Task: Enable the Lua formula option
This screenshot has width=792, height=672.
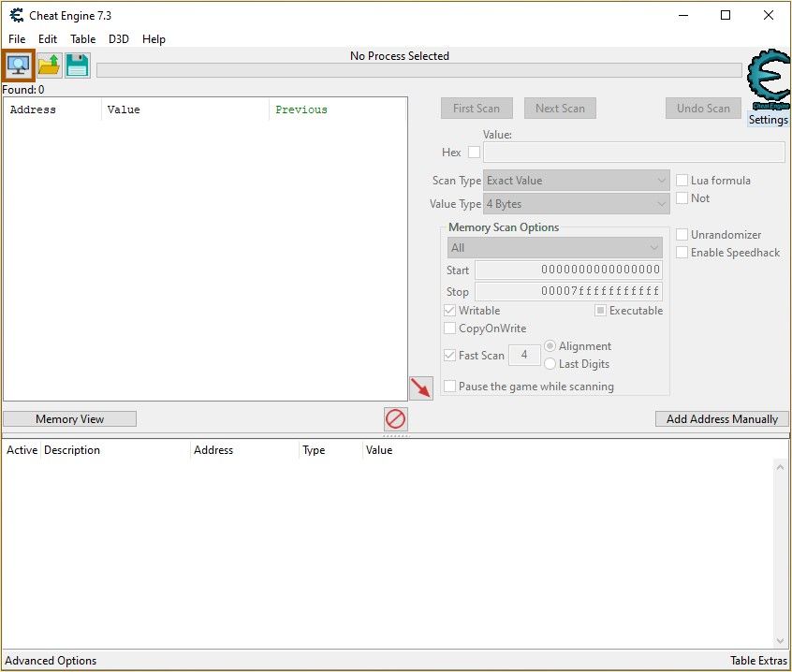Action: pos(682,180)
